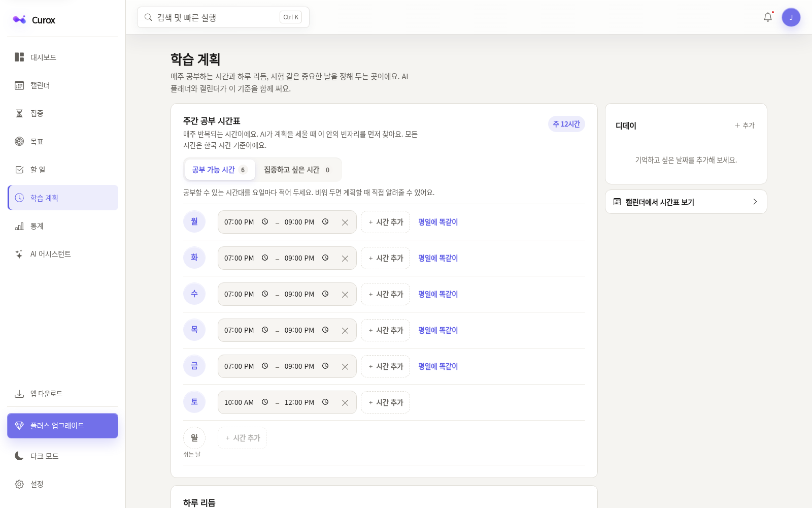Navigate to 목표 goals
This screenshot has height=508, width=812.
coord(63,142)
